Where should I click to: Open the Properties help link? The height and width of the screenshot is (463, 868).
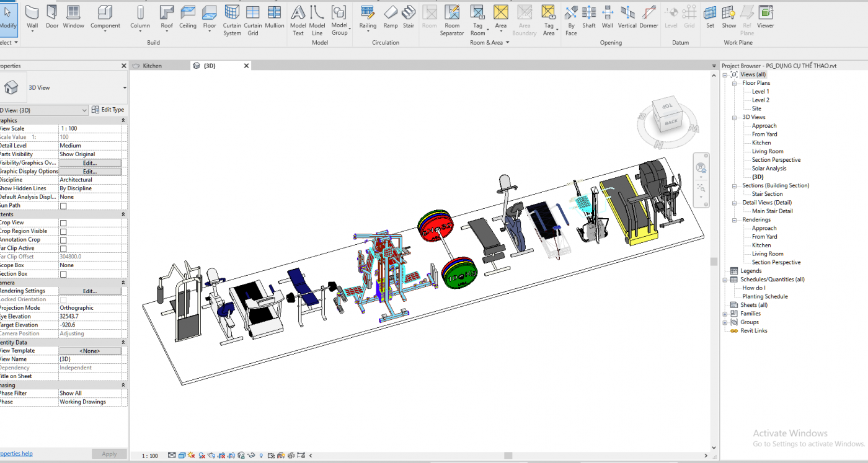point(16,454)
